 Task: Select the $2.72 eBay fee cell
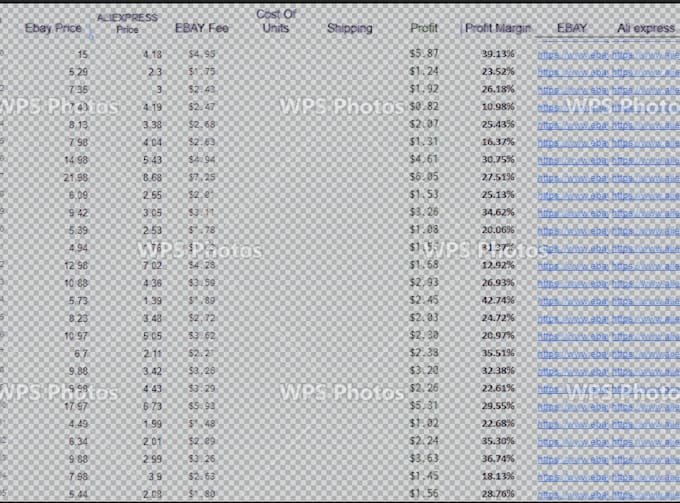tap(202, 318)
